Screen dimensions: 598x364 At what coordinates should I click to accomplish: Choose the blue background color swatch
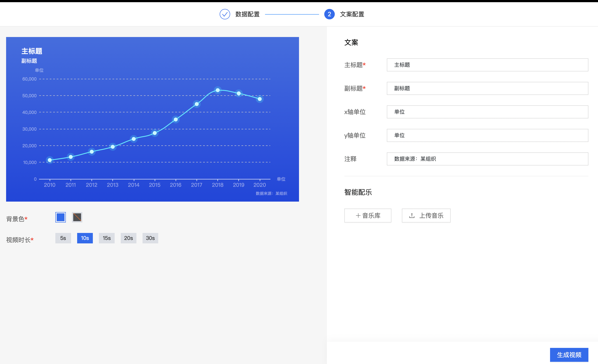[x=60, y=217]
